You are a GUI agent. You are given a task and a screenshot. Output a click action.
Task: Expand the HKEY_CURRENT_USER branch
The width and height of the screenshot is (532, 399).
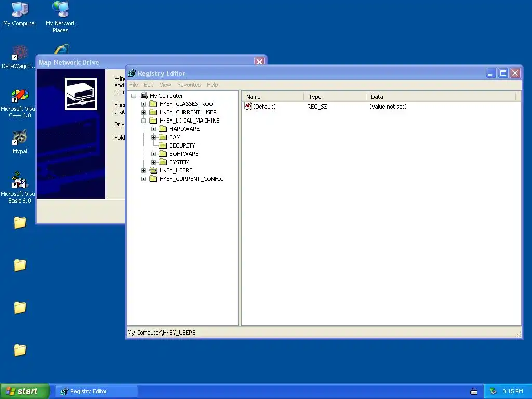pos(144,112)
